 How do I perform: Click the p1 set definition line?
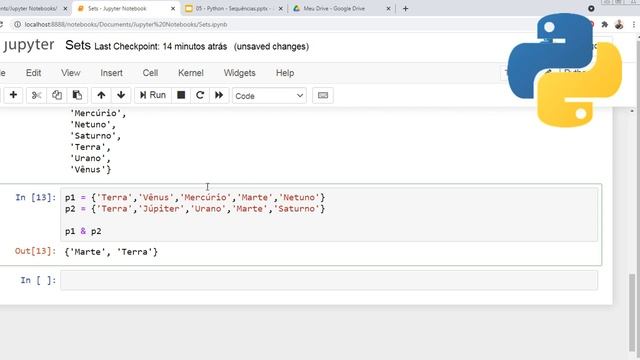click(195, 198)
